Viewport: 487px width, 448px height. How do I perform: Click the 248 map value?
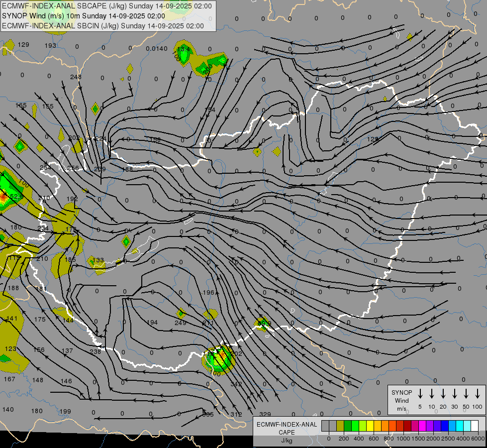click(x=76, y=77)
